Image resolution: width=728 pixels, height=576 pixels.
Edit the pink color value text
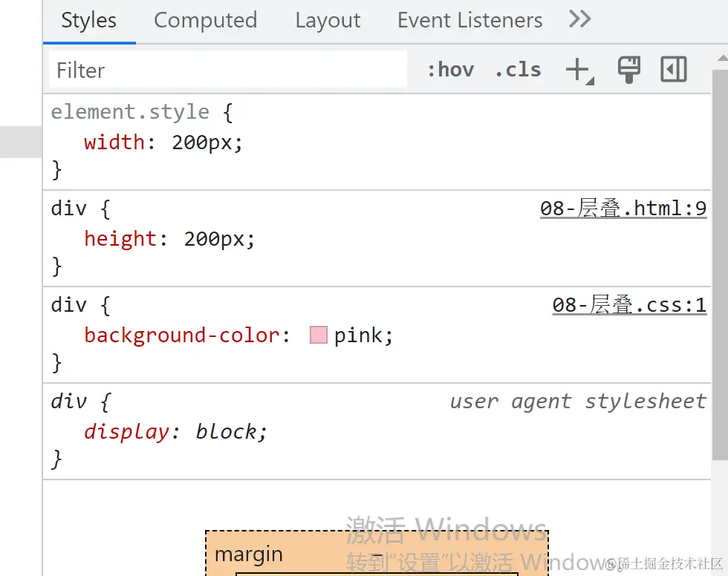point(358,335)
